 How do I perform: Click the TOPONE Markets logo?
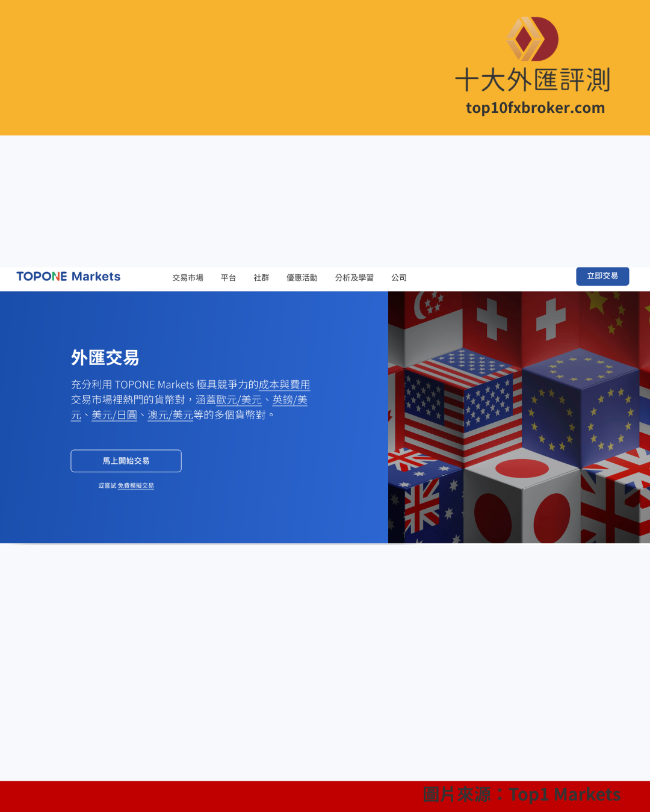coord(68,277)
